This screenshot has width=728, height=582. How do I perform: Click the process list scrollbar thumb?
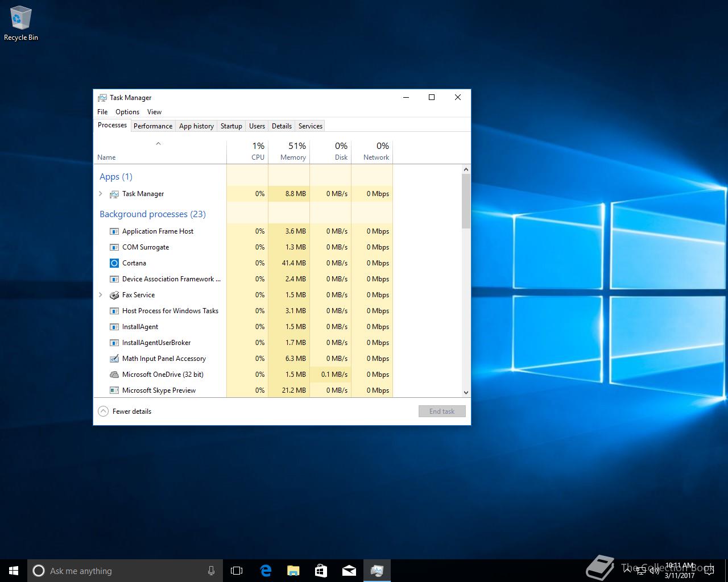[466, 201]
